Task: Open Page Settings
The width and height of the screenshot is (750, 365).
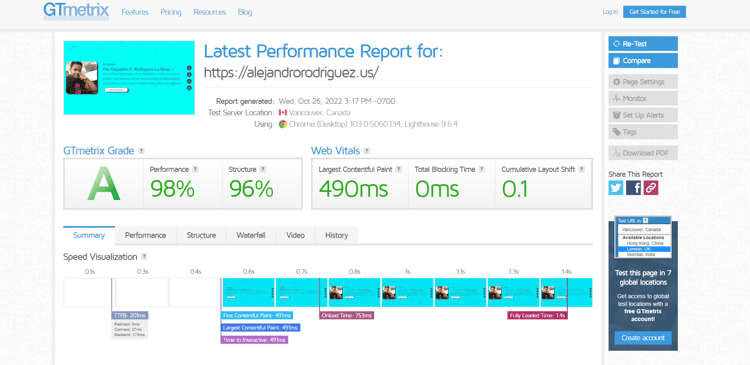Action: pos(643,82)
